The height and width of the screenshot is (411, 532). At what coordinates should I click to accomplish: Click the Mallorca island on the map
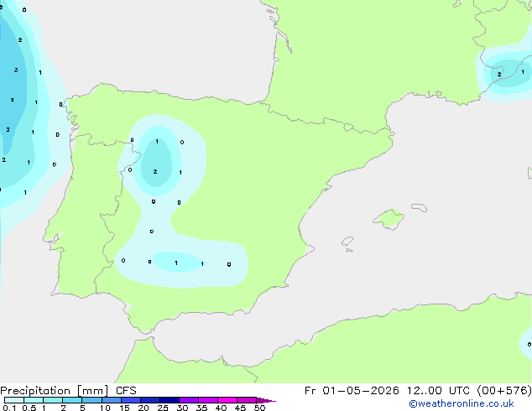coord(389,219)
